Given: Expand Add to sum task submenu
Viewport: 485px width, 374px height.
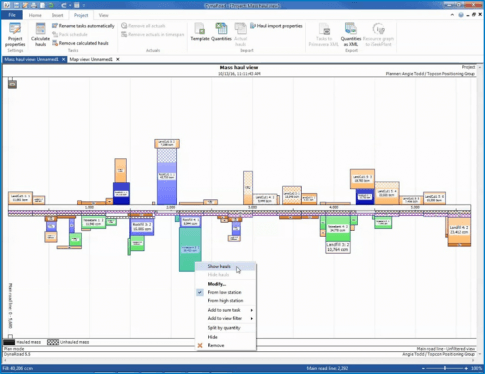Looking at the screenshot, I should (226, 310).
